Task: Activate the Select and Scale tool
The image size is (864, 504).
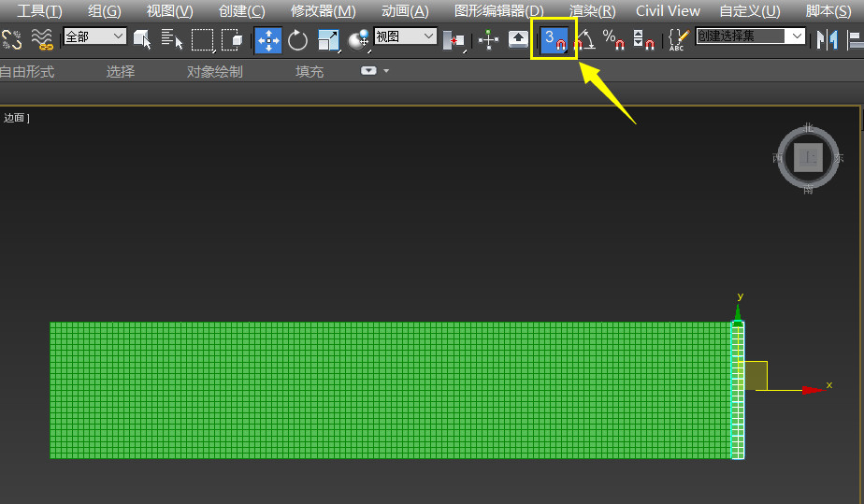Action: point(328,40)
